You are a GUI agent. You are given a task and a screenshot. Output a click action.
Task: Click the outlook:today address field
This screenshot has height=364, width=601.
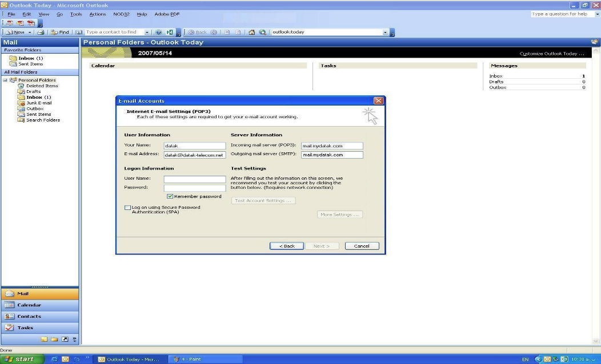click(327, 32)
